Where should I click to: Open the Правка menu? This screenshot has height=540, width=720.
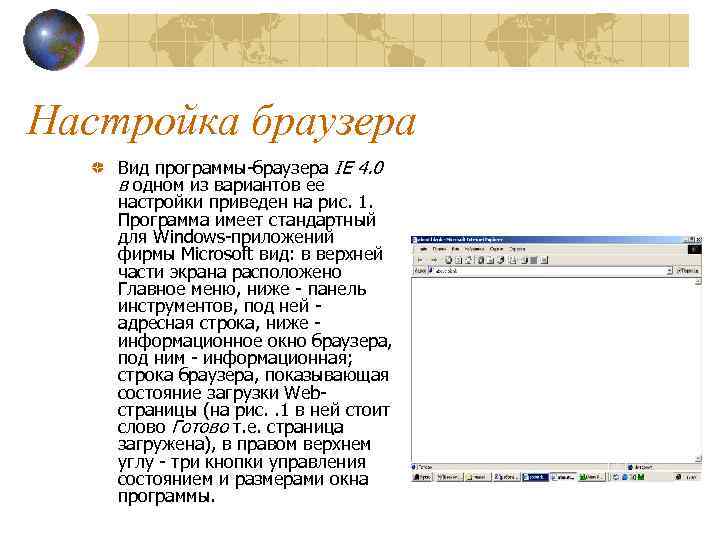tap(439, 249)
